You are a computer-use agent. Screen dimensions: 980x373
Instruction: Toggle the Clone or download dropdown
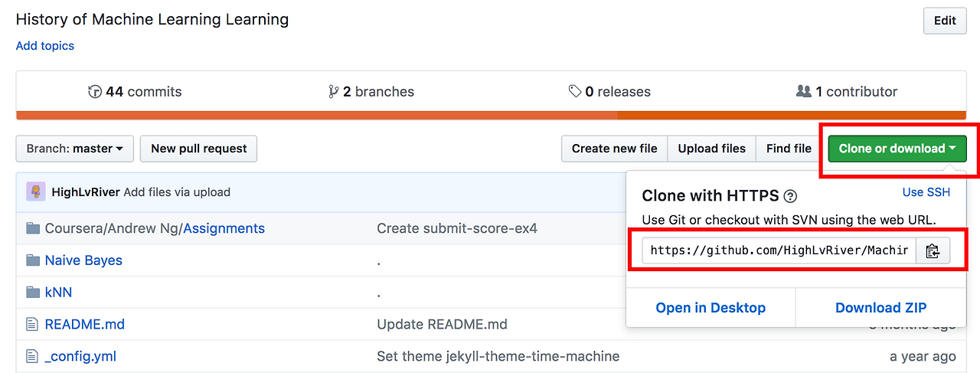[x=897, y=149]
